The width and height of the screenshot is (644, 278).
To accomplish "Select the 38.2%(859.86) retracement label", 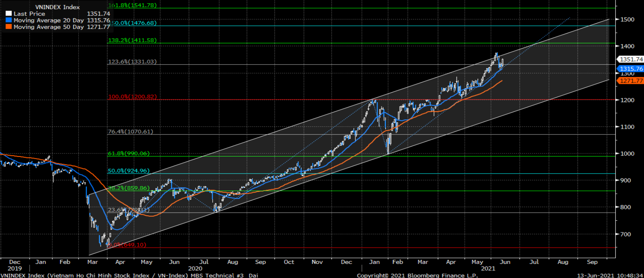I will pos(129,188).
